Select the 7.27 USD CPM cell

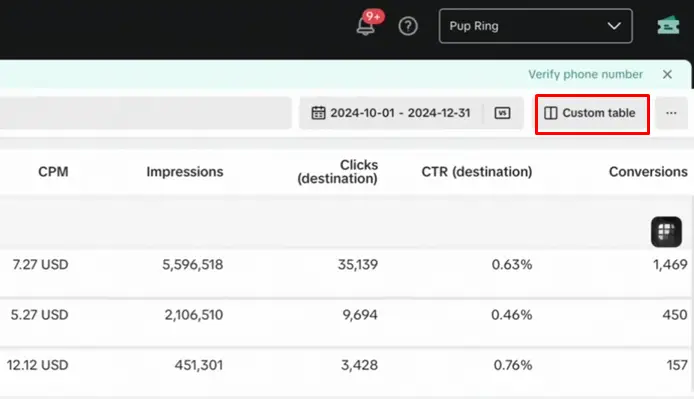[x=40, y=265]
